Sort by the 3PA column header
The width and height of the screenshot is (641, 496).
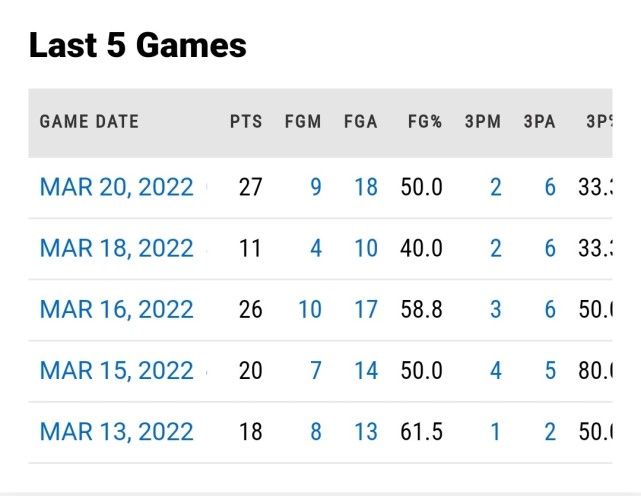pyautogui.click(x=540, y=122)
